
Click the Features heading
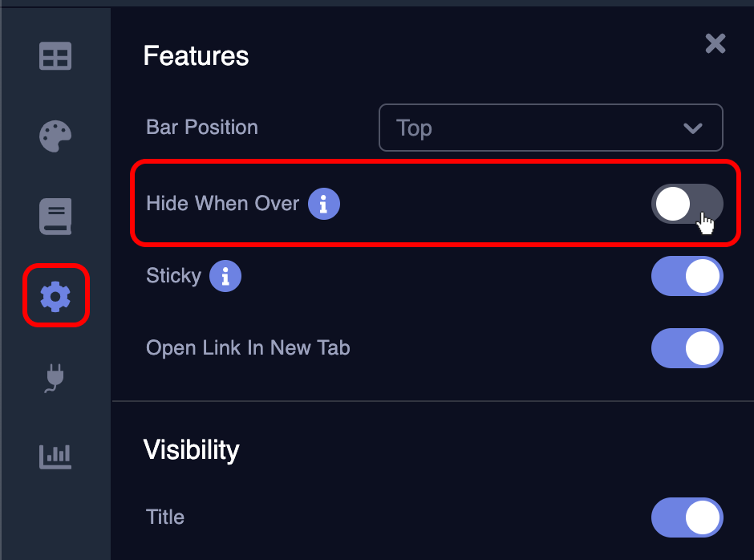tap(196, 56)
